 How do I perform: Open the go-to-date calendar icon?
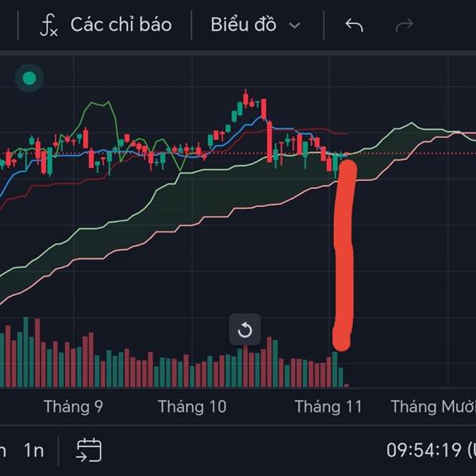[88, 450]
